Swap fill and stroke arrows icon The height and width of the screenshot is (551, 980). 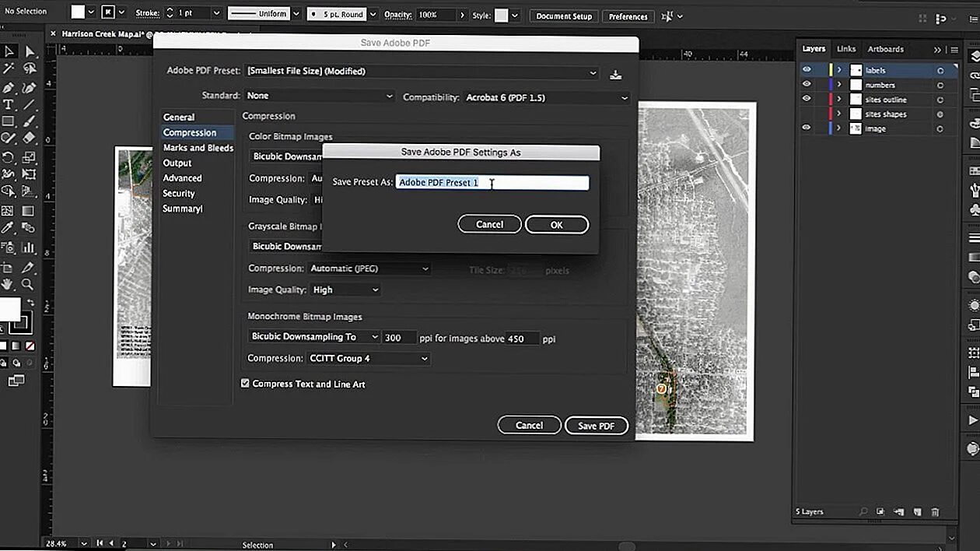[x=30, y=303]
